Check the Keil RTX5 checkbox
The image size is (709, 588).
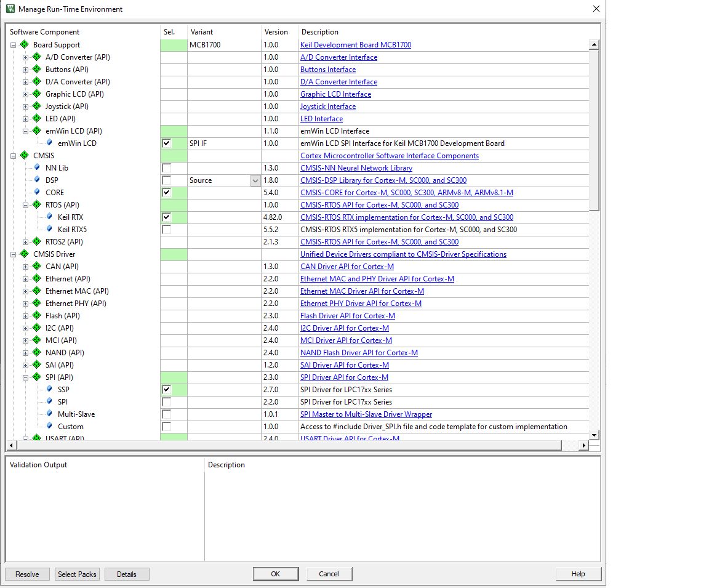pyautogui.click(x=166, y=229)
